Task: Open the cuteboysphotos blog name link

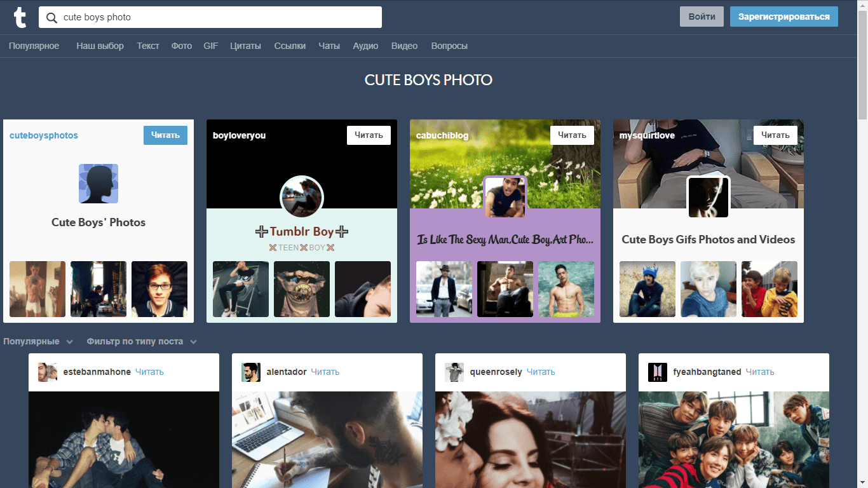Action: coord(44,136)
